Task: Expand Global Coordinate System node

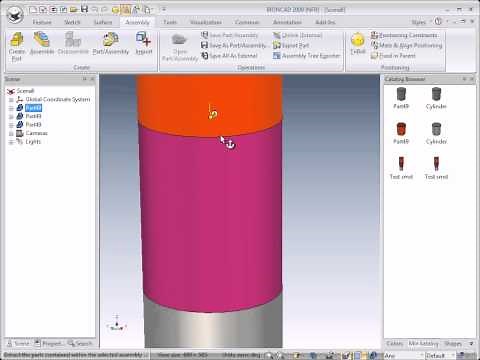Action: [11, 100]
